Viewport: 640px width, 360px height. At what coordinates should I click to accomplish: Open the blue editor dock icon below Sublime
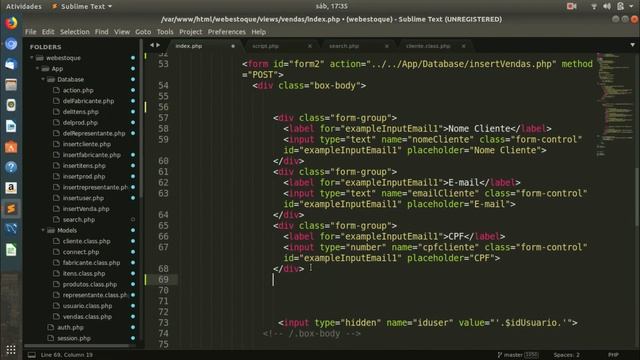11,229
